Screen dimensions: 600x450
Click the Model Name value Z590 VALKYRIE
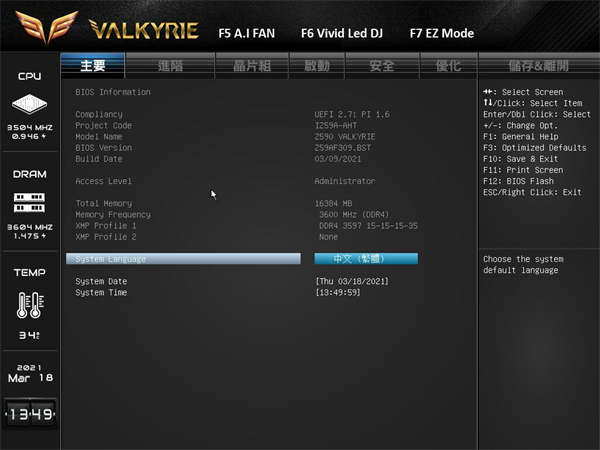coord(345,137)
